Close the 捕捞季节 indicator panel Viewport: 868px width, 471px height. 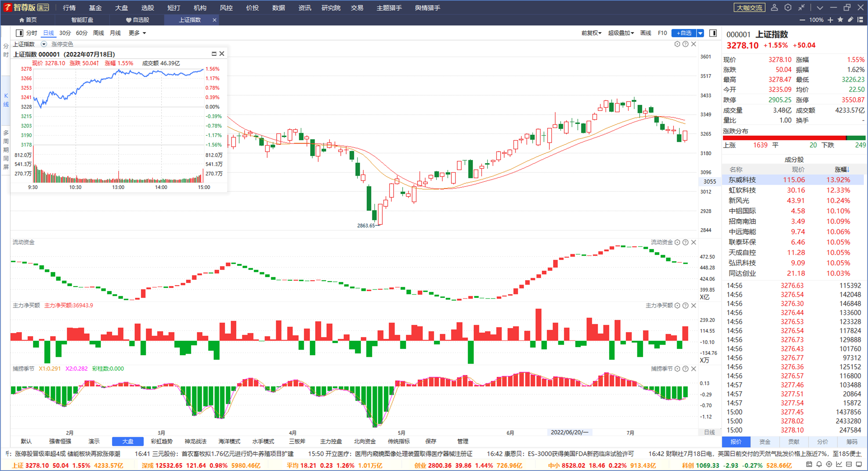click(x=693, y=369)
